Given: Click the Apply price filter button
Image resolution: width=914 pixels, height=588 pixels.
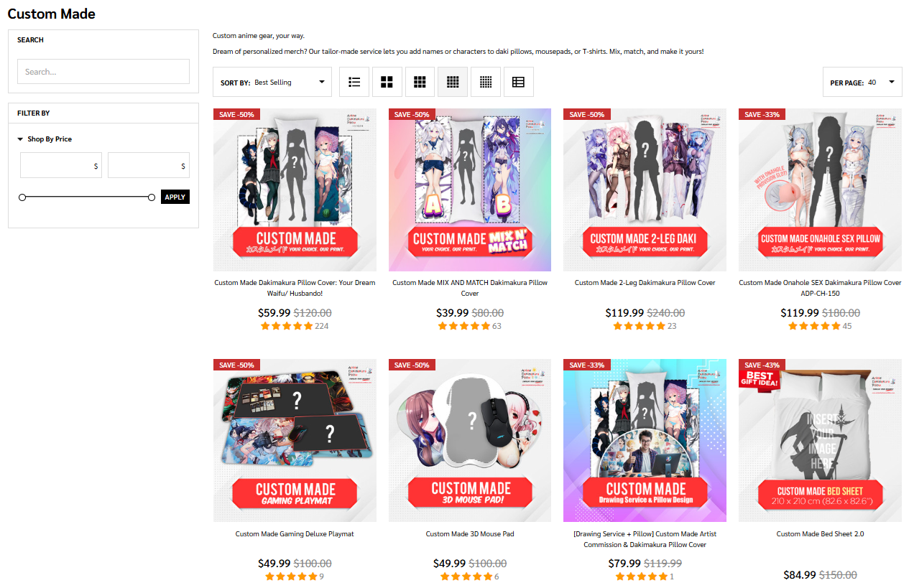Looking at the screenshot, I should [175, 197].
